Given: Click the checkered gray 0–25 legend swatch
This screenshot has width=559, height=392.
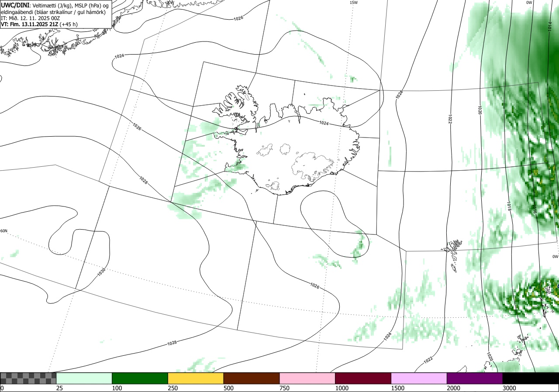Looking at the screenshot, I should pyautogui.click(x=28, y=378).
